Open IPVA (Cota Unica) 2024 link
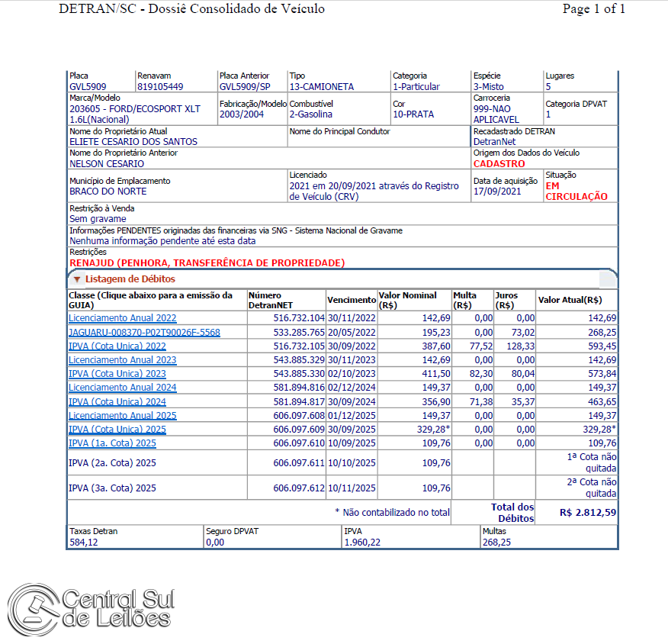Image resolution: width=668 pixels, height=644 pixels. pos(117,401)
